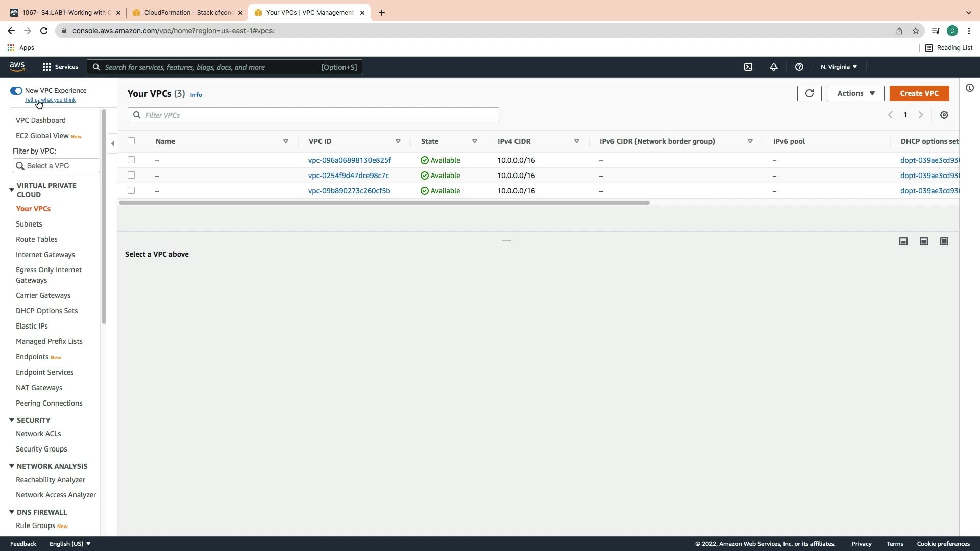Toggle New VPC Experience switch
Screen dimensions: 980x551
click(x=16, y=91)
